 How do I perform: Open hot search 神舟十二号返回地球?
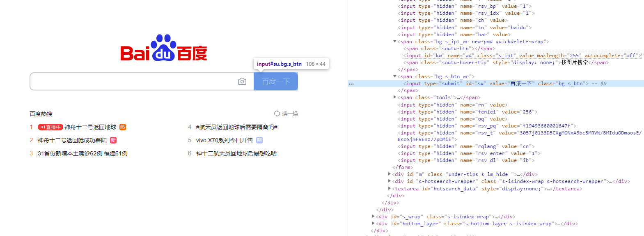(90, 127)
